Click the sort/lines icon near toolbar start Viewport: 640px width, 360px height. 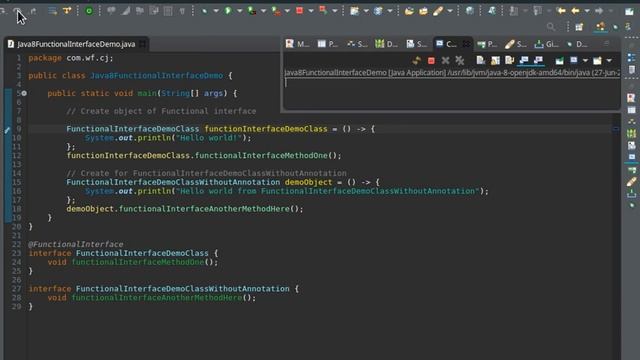point(52,11)
